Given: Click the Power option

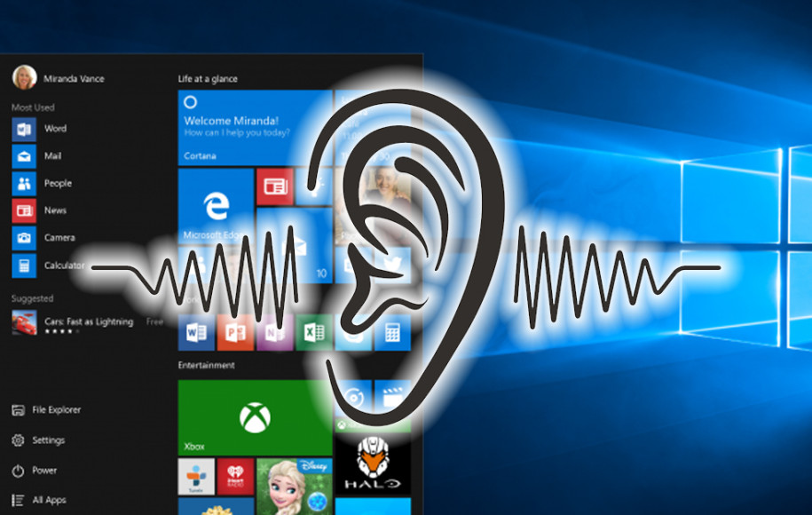Looking at the screenshot, I should [x=35, y=471].
